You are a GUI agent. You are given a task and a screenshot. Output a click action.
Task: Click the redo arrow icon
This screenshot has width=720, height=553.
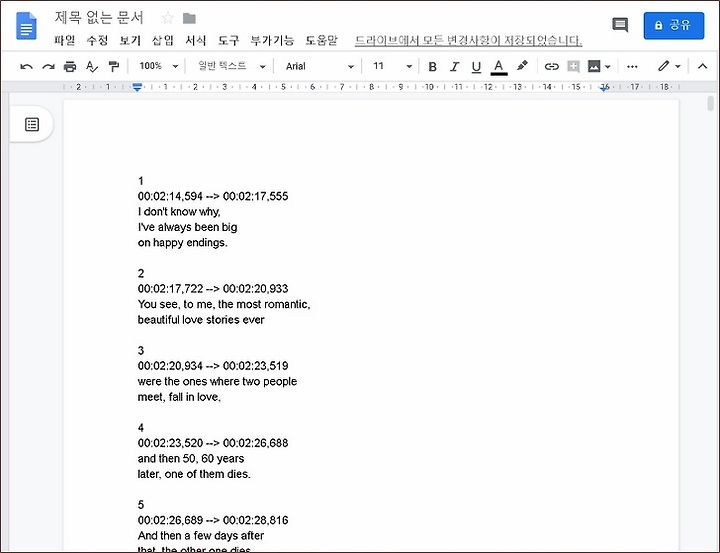48,67
